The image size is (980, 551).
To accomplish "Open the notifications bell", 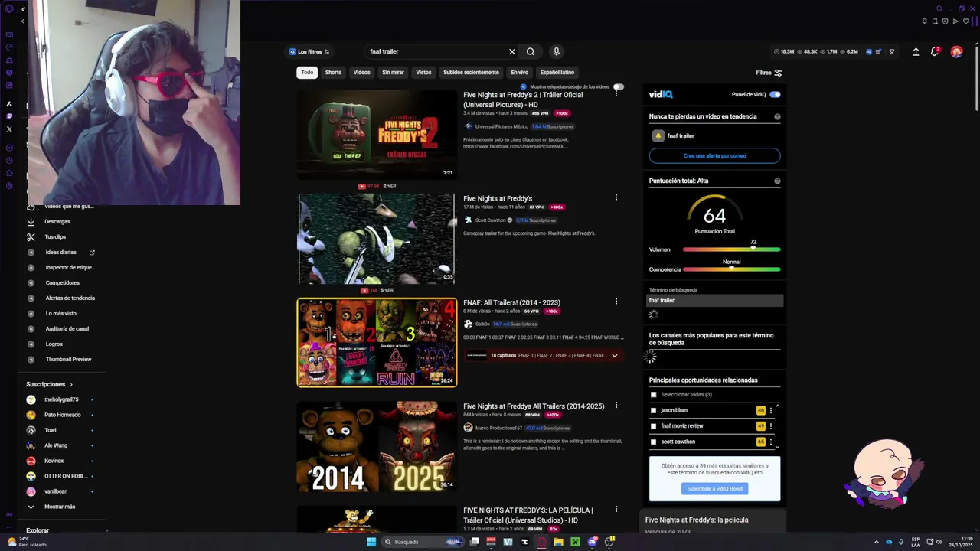I will pos(935,51).
